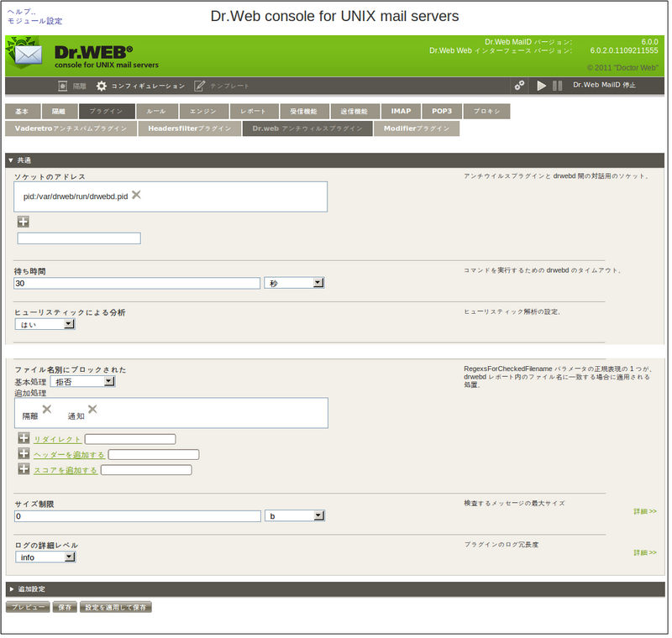
Task: Switch to the IMAP tab
Action: 401,112
